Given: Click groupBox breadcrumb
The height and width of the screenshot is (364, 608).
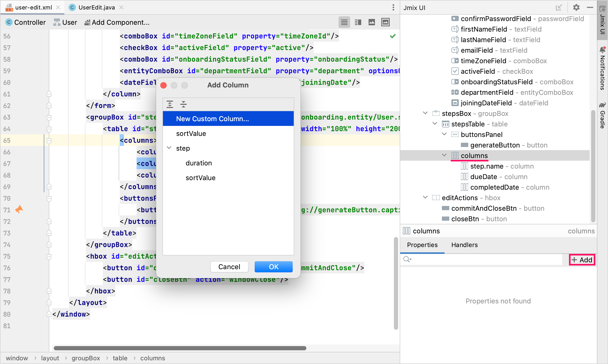Looking at the screenshot, I should tap(86, 358).
